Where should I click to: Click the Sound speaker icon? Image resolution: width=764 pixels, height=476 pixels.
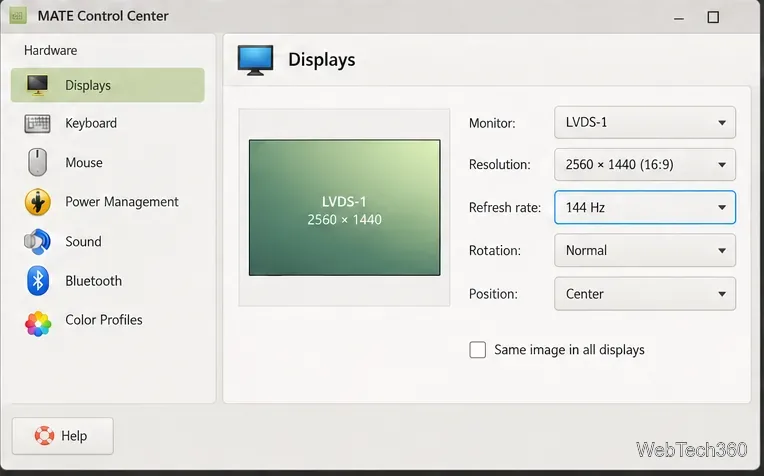click(37, 242)
